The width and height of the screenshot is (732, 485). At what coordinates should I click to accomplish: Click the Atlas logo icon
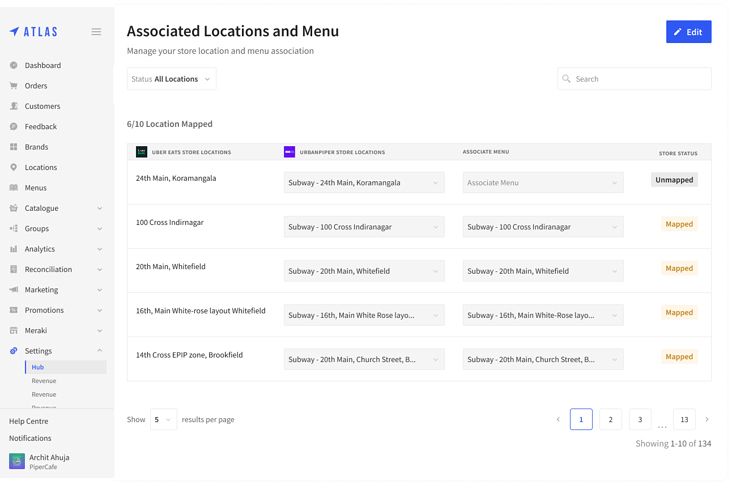point(15,32)
